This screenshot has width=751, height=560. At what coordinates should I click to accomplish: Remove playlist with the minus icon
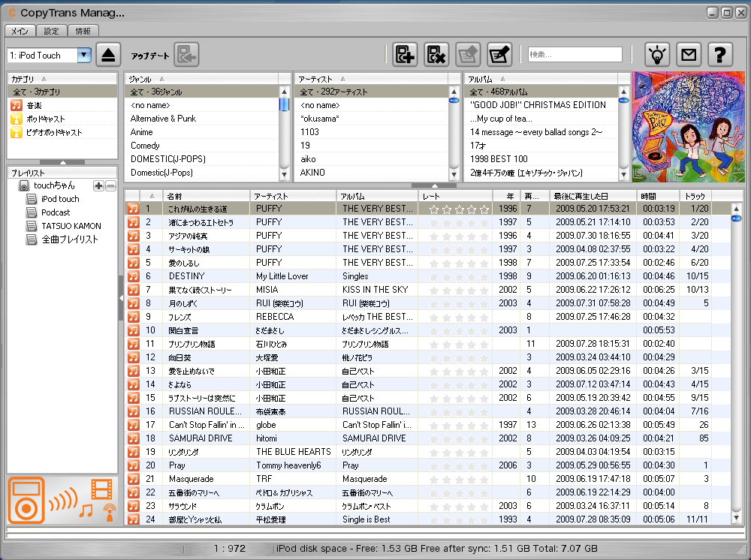pos(110,185)
